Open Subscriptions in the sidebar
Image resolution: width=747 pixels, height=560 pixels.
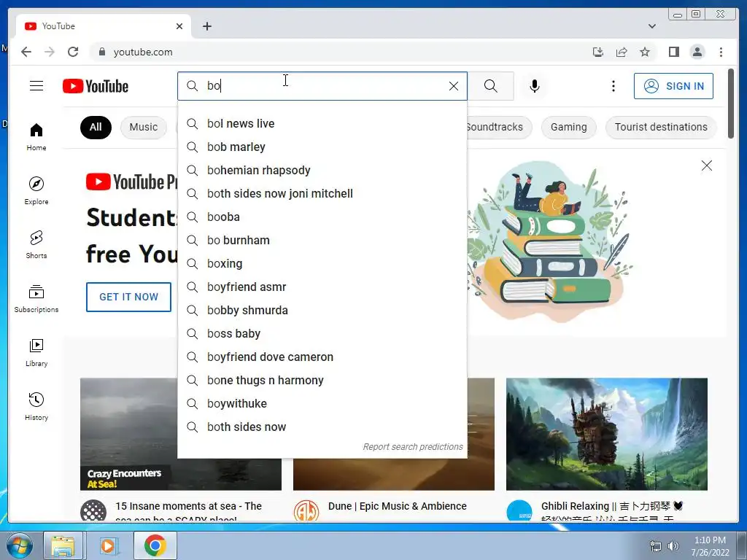click(x=36, y=298)
